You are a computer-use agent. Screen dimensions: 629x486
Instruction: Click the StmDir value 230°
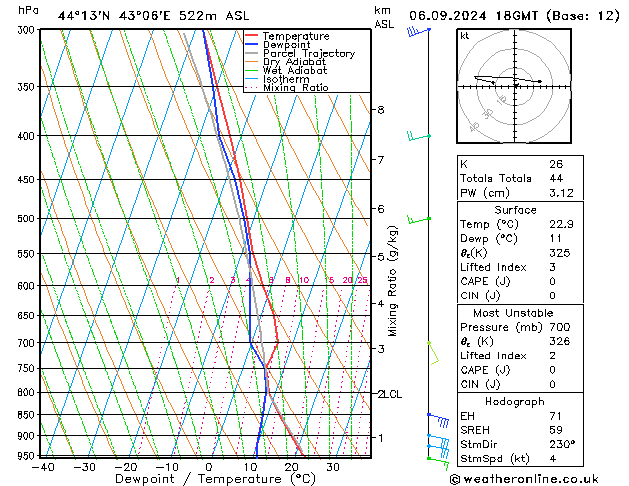(x=562, y=445)
